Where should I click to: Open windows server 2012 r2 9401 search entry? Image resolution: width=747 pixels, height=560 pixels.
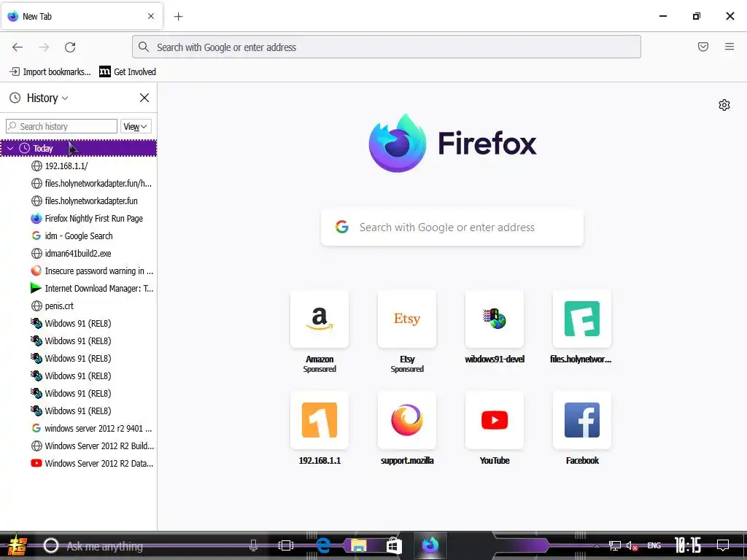point(79,429)
